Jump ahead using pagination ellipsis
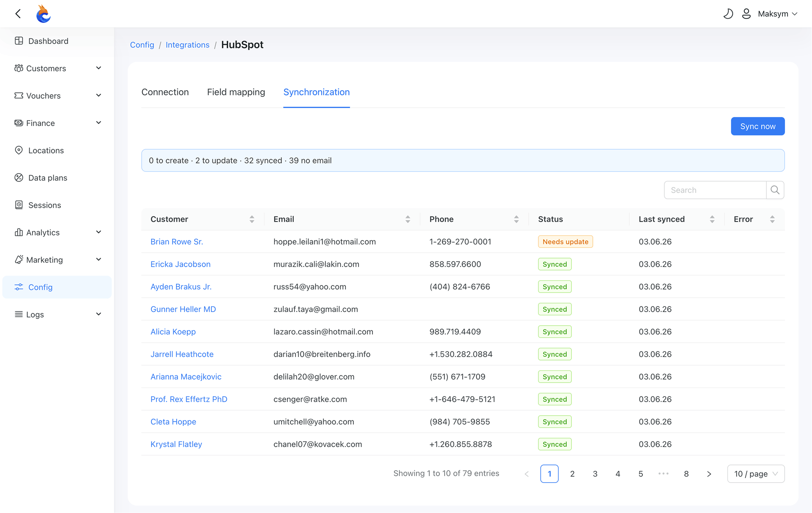The height and width of the screenshot is (513, 812). coord(663,474)
